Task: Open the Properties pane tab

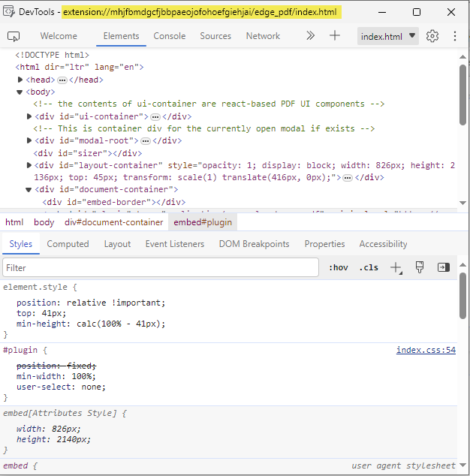Action: click(x=324, y=244)
